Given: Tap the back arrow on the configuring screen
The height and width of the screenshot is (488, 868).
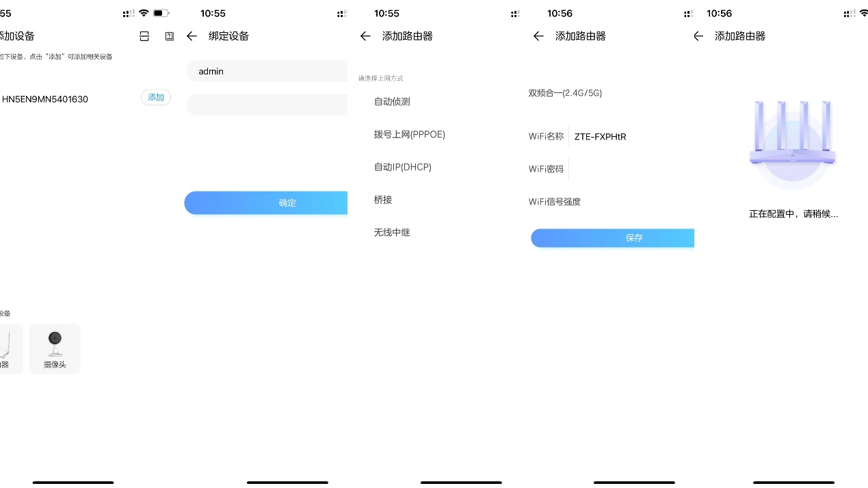Looking at the screenshot, I should tap(698, 36).
